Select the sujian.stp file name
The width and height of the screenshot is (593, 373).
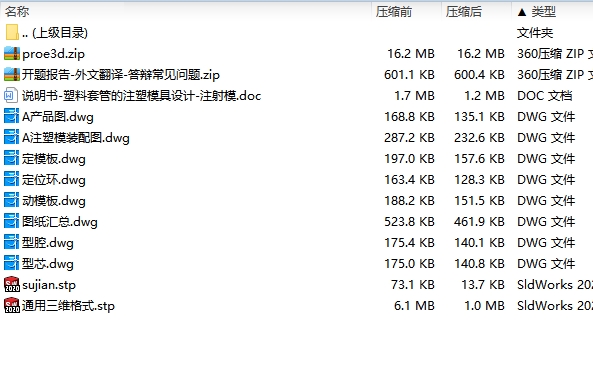click(x=49, y=285)
